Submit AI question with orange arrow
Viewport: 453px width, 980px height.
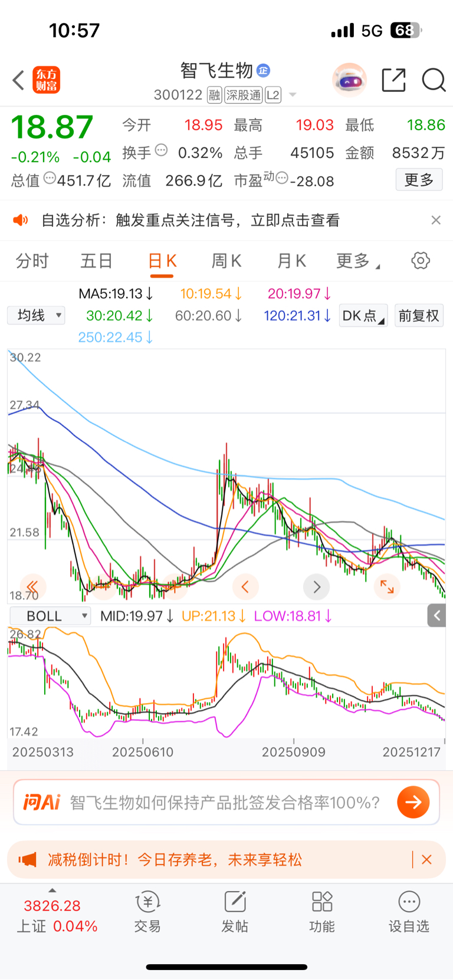pyautogui.click(x=413, y=802)
